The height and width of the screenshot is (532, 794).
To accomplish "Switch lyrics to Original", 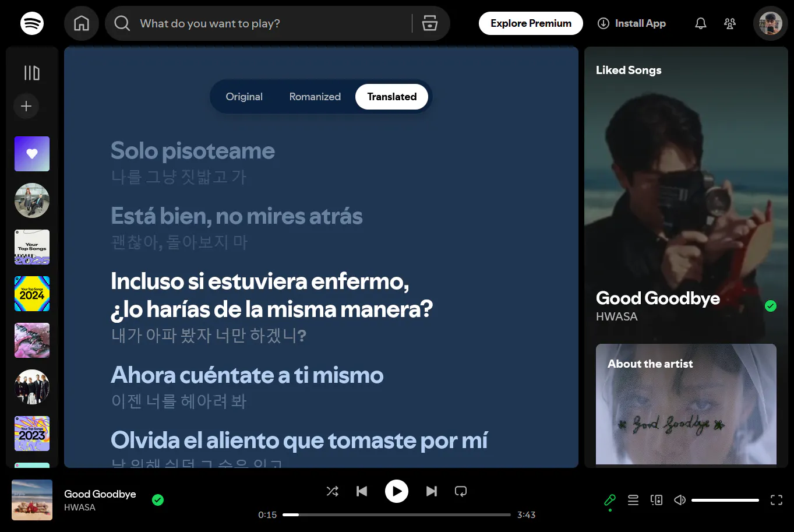I will (x=244, y=97).
